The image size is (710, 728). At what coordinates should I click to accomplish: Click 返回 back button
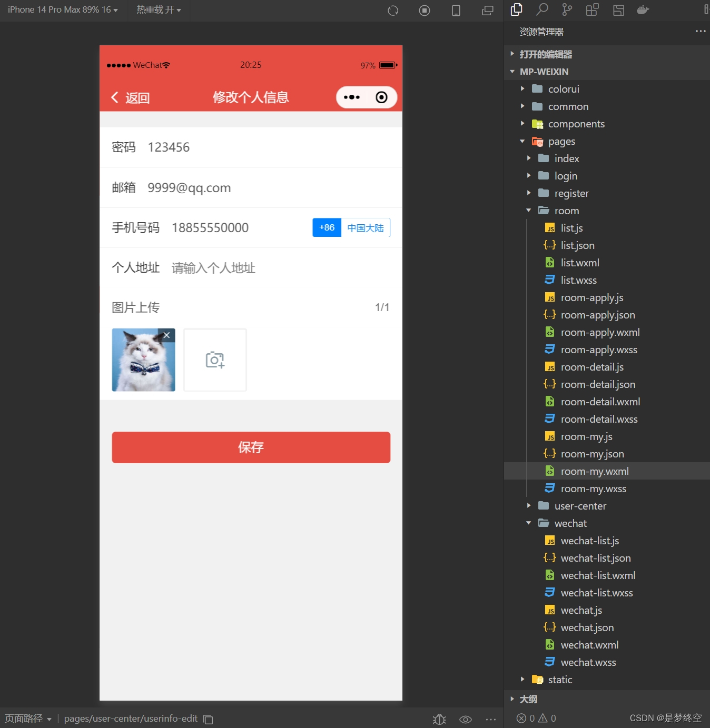click(x=131, y=97)
